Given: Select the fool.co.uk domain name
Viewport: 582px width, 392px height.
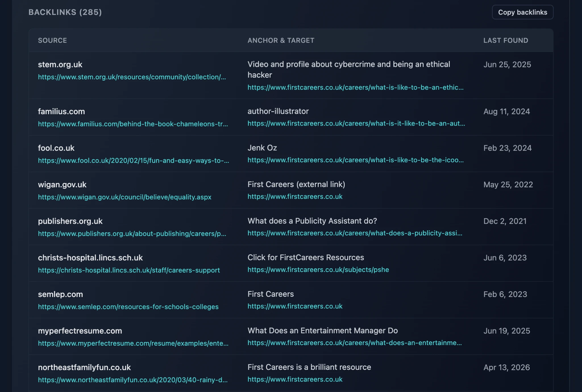Looking at the screenshot, I should [x=56, y=148].
